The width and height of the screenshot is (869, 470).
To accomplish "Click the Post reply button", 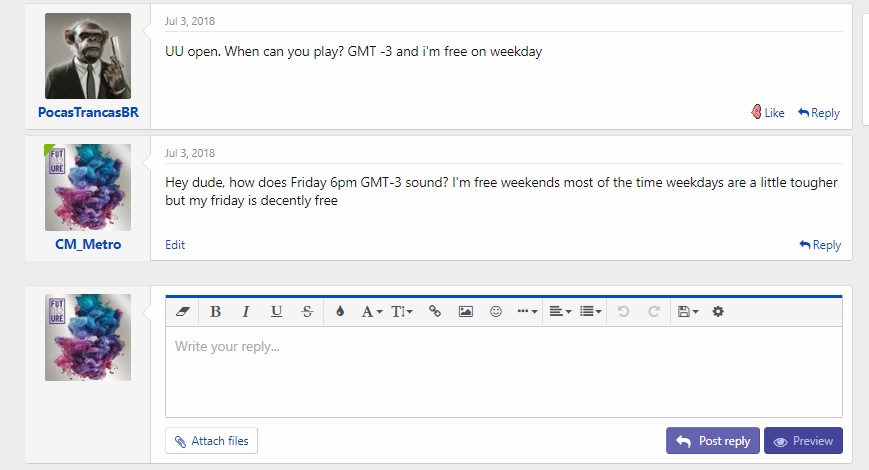I will (x=713, y=441).
